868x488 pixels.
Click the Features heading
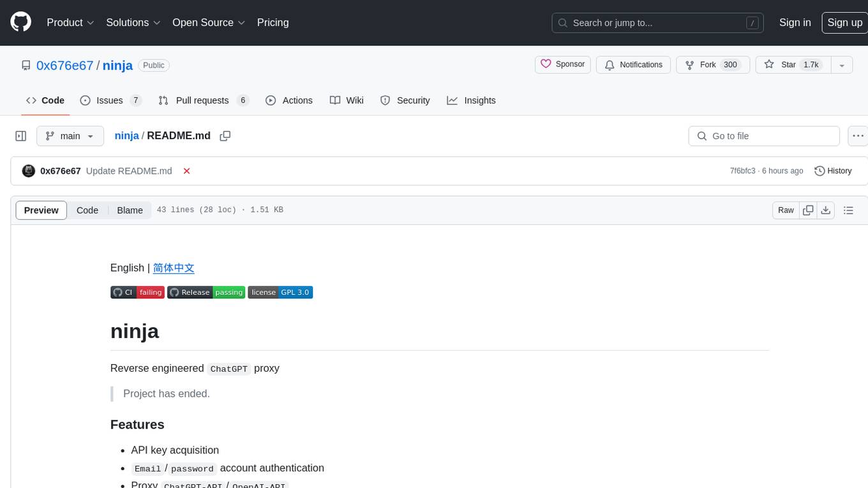pos(137,425)
